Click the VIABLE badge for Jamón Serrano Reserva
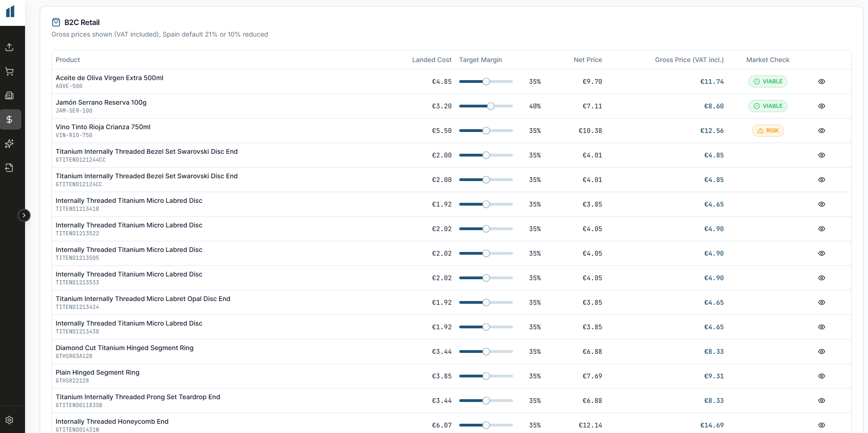Viewport: 868px width, 433px height. coord(767,106)
